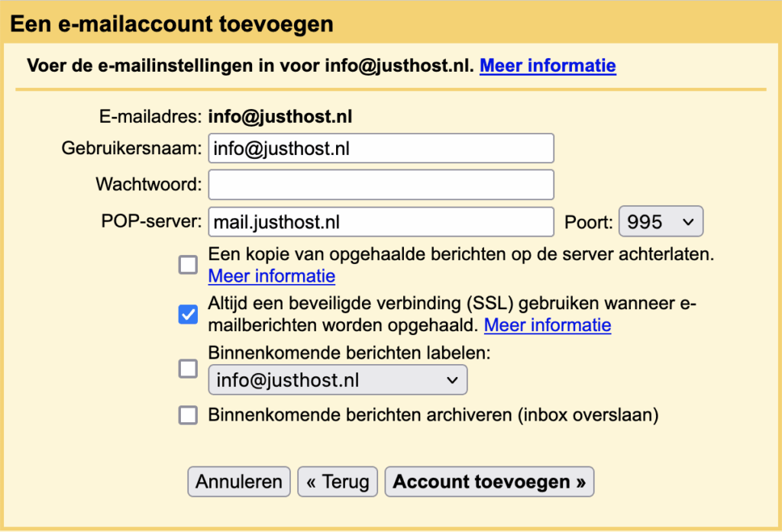Click the Poort: label
This screenshot has height=532, width=782.
tap(589, 222)
